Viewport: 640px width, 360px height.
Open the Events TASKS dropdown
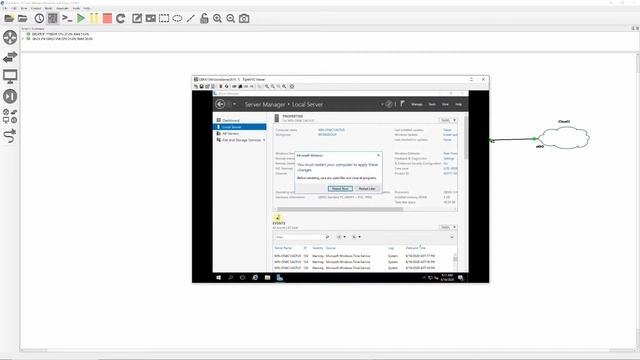point(448,227)
